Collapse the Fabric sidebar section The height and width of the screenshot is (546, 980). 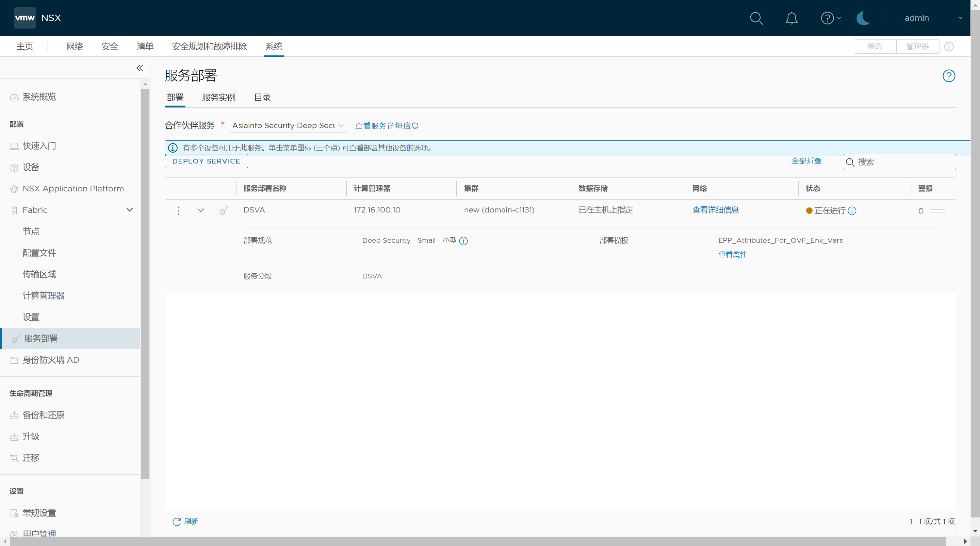[x=129, y=210]
